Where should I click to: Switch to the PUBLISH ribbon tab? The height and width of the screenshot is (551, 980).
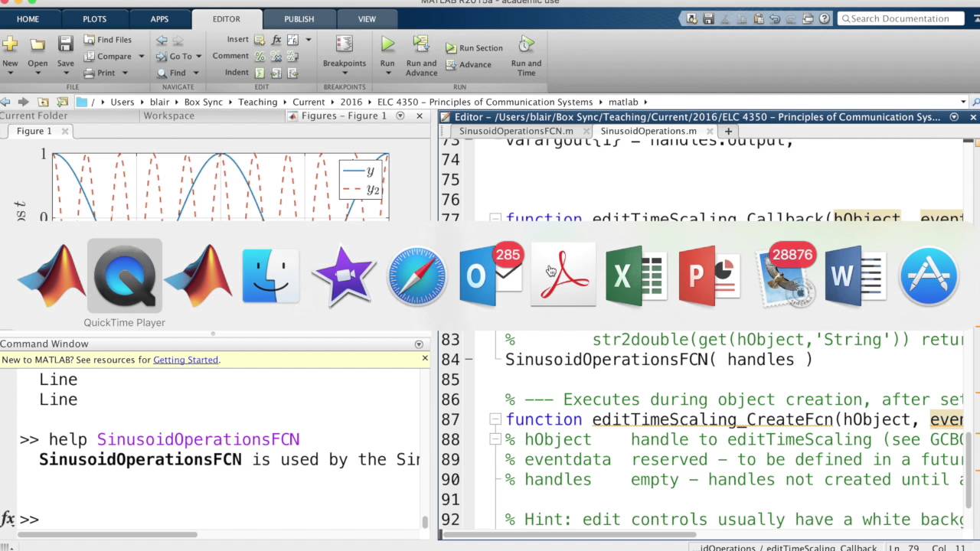tap(299, 19)
